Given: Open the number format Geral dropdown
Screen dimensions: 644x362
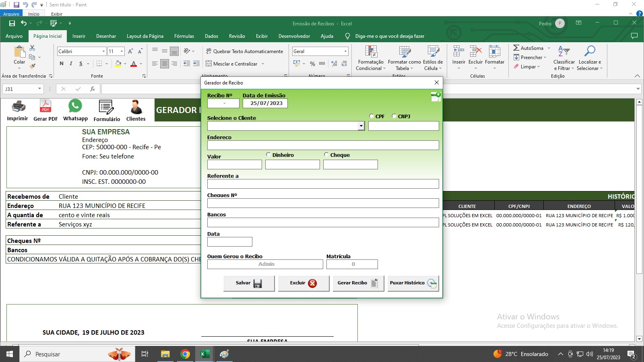Looking at the screenshot, I should pos(345,51).
